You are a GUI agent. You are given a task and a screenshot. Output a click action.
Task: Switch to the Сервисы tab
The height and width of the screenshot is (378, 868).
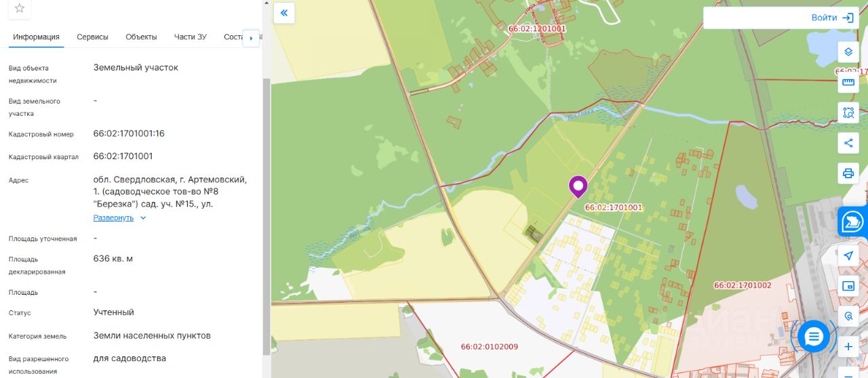tap(92, 37)
